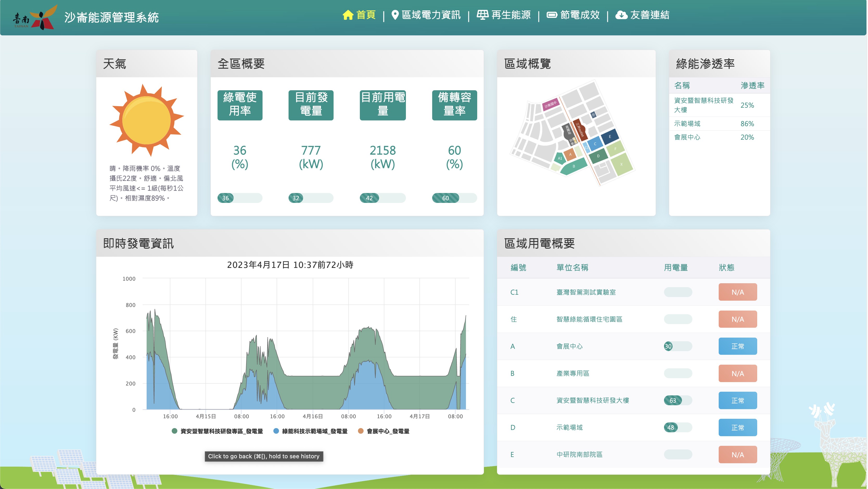Click the solar panel icon for 再生能源
The image size is (868, 489).
(482, 15)
